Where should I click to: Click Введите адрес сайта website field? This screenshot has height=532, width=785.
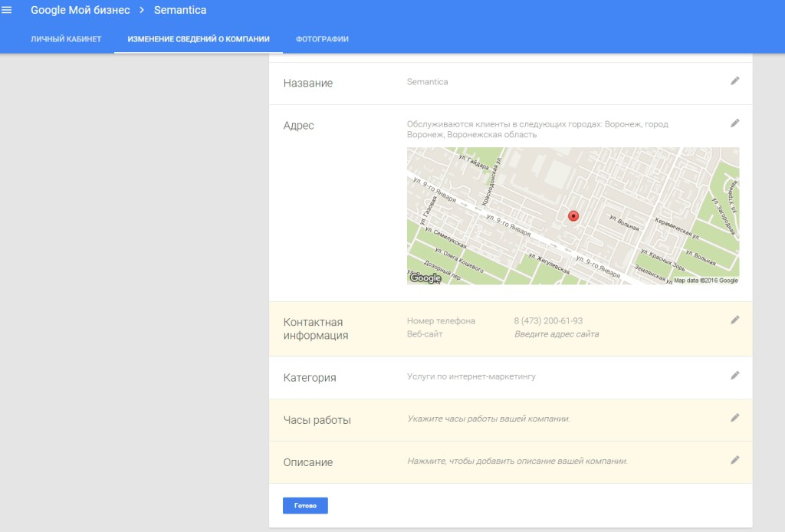click(x=556, y=334)
